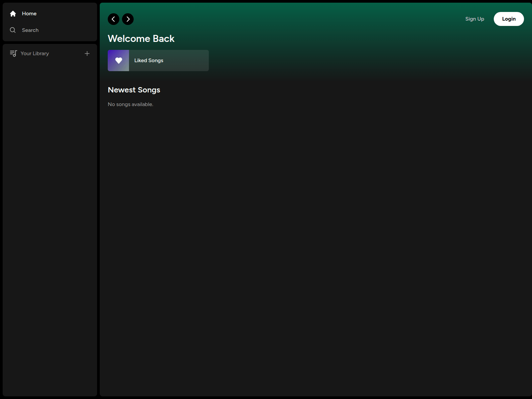Add a playlist with the plus icon
532x399 pixels.
[x=87, y=54]
